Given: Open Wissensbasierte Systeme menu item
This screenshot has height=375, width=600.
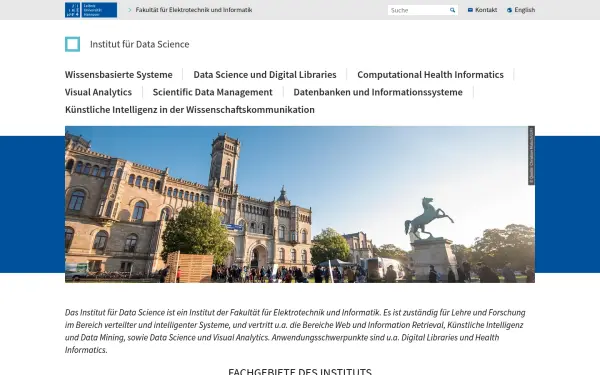Looking at the screenshot, I should coord(119,75).
